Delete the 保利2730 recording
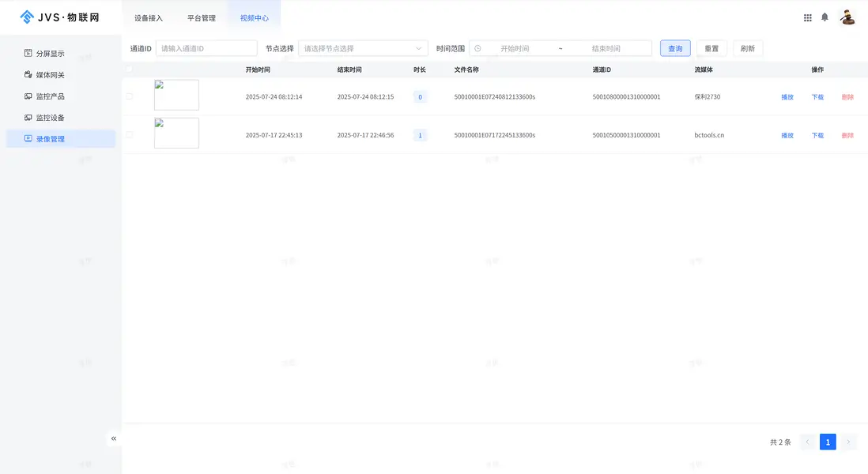Screen dimensions: 868x474 point(847,97)
